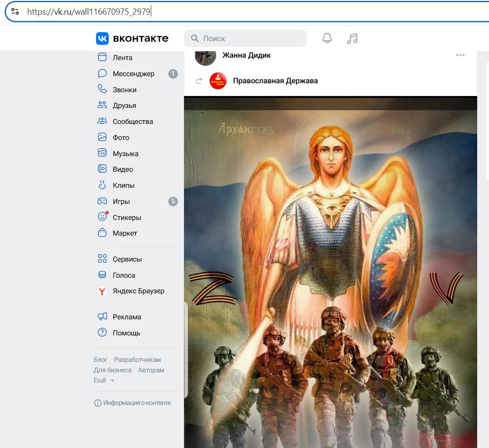Go to Звонки section
Viewport: 489px width, 448px height.
point(124,90)
